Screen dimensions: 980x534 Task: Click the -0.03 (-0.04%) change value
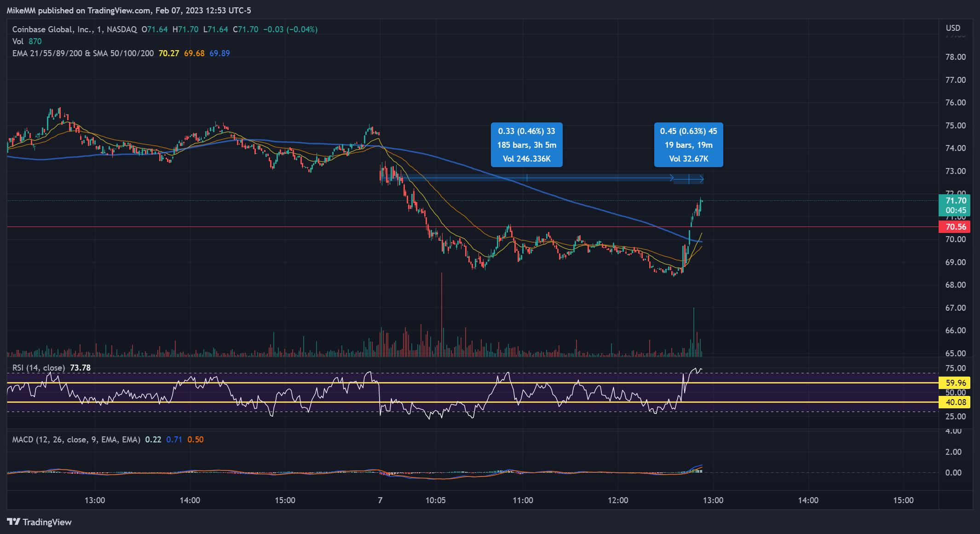(290, 29)
